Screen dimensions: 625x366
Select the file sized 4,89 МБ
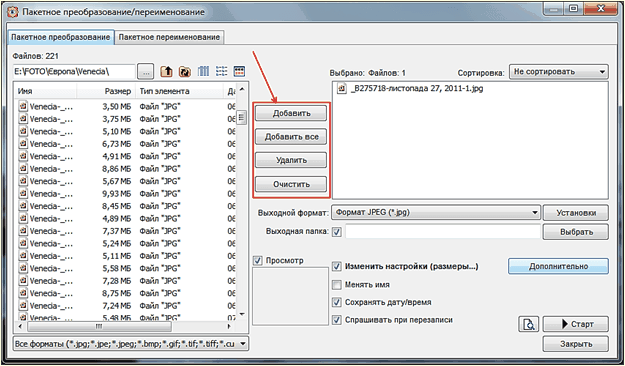(126, 218)
